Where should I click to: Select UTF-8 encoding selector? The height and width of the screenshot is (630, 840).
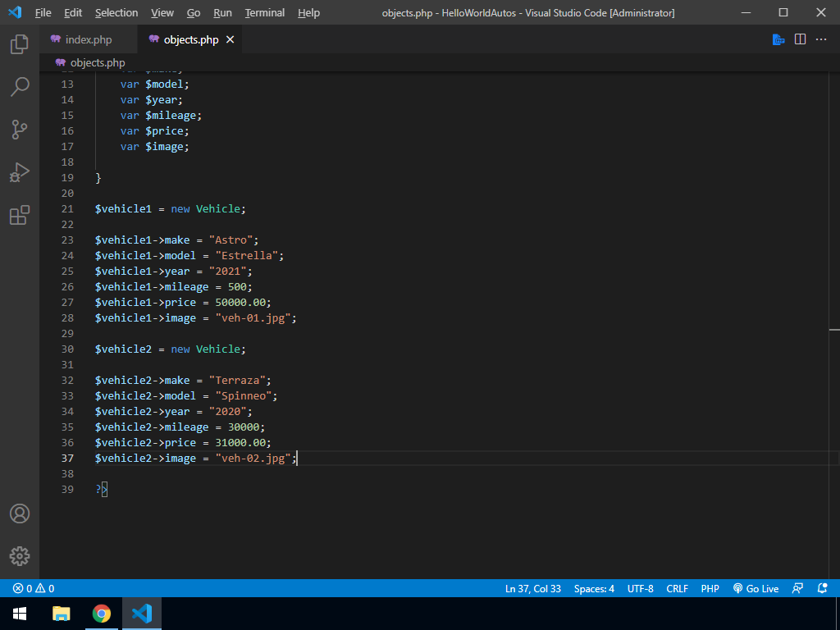(x=640, y=588)
